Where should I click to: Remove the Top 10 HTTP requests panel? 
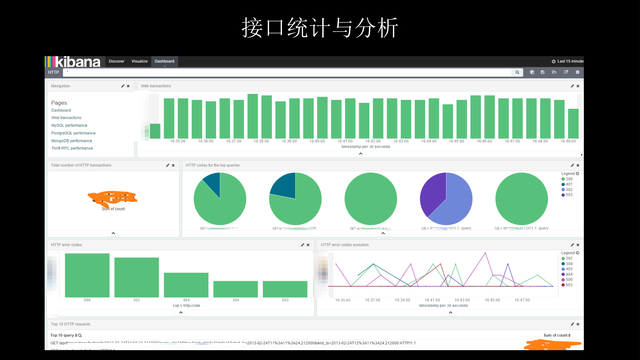coord(578,324)
